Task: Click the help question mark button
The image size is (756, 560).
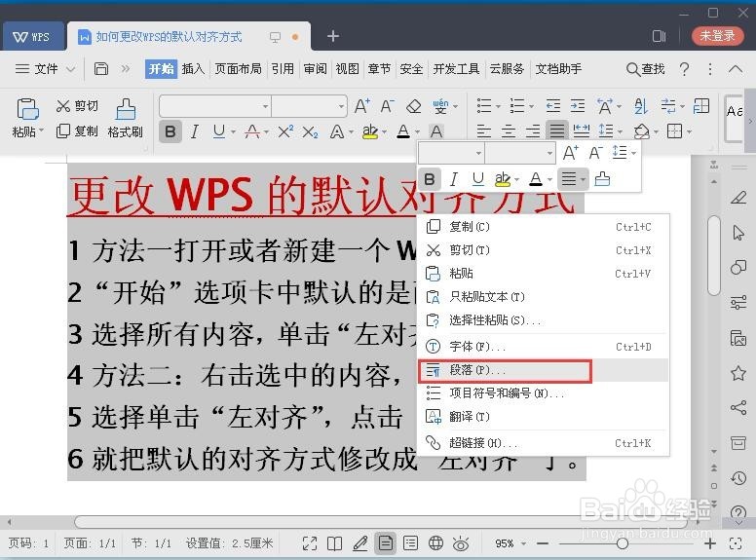Action: click(684, 69)
